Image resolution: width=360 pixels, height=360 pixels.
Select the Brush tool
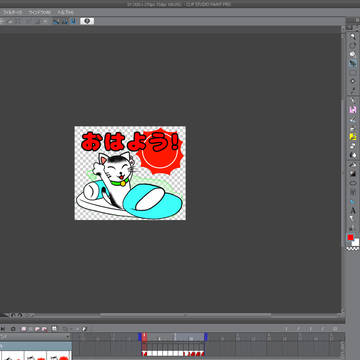(353, 119)
